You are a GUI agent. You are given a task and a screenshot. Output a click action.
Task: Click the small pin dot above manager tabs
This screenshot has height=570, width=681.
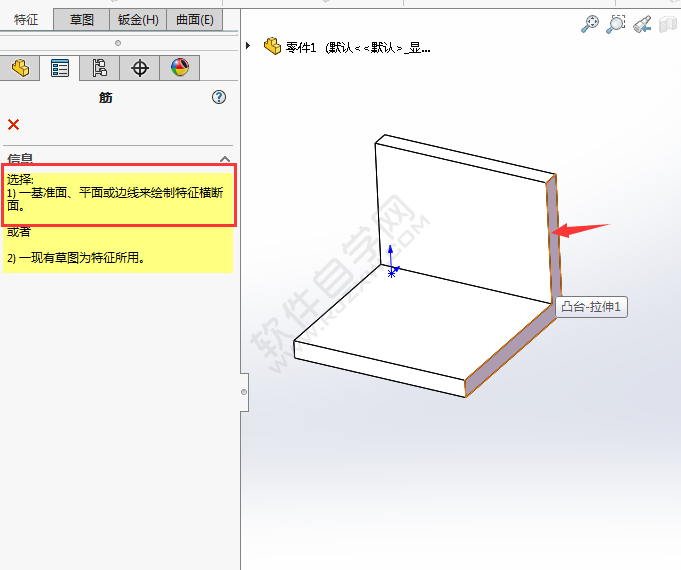click(x=118, y=43)
